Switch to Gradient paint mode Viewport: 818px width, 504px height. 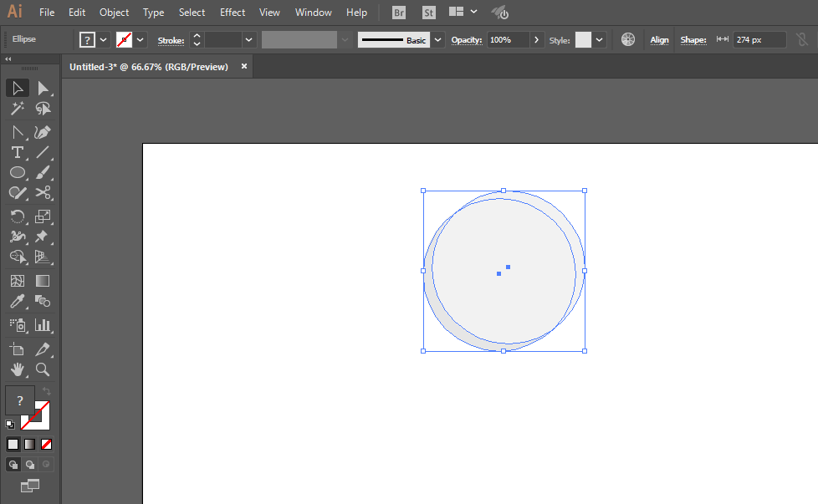pos(30,444)
